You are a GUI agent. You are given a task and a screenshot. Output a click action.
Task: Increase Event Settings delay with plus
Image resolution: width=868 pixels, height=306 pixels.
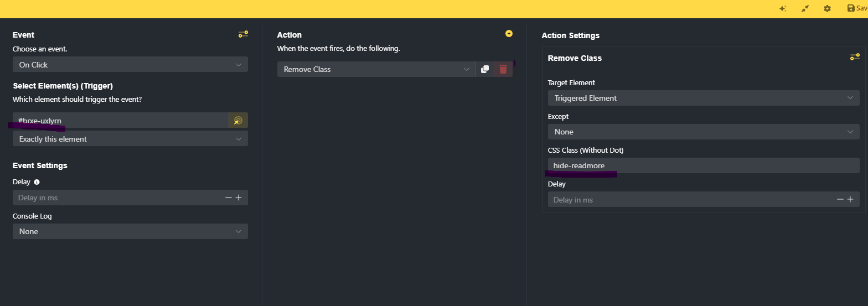(x=239, y=198)
